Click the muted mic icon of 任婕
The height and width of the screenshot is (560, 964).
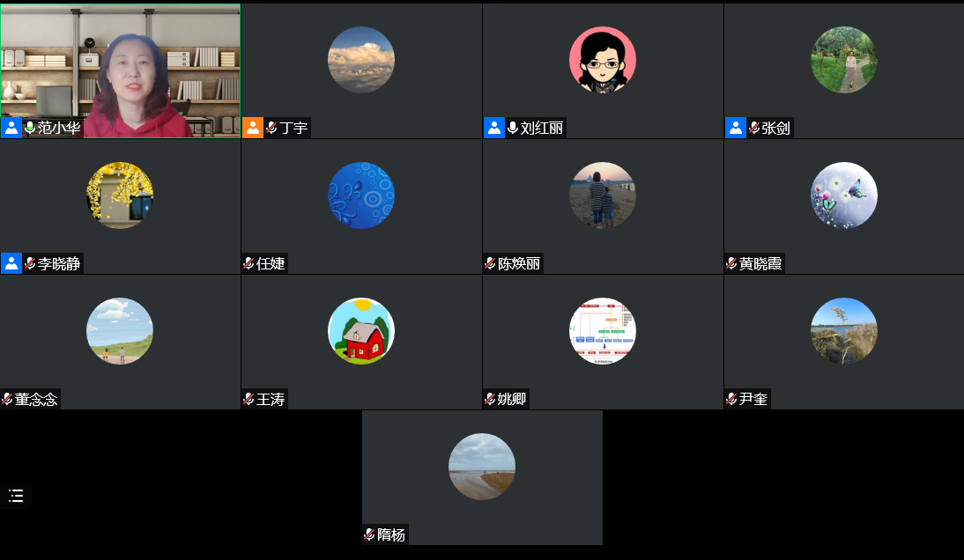pyautogui.click(x=248, y=263)
